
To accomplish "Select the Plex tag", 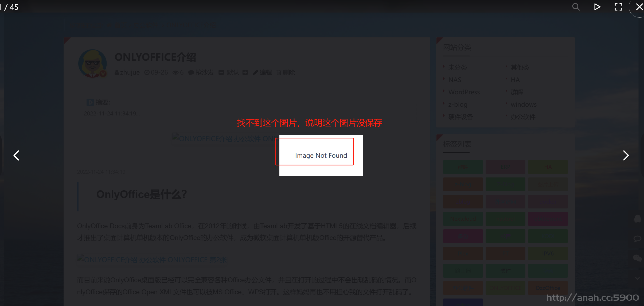I will [x=463, y=253].
